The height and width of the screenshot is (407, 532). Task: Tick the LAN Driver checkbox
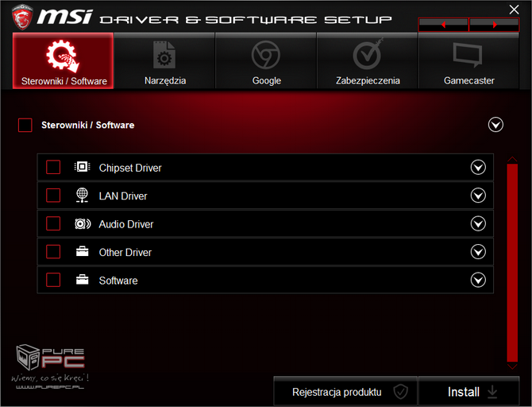point(53,196)
